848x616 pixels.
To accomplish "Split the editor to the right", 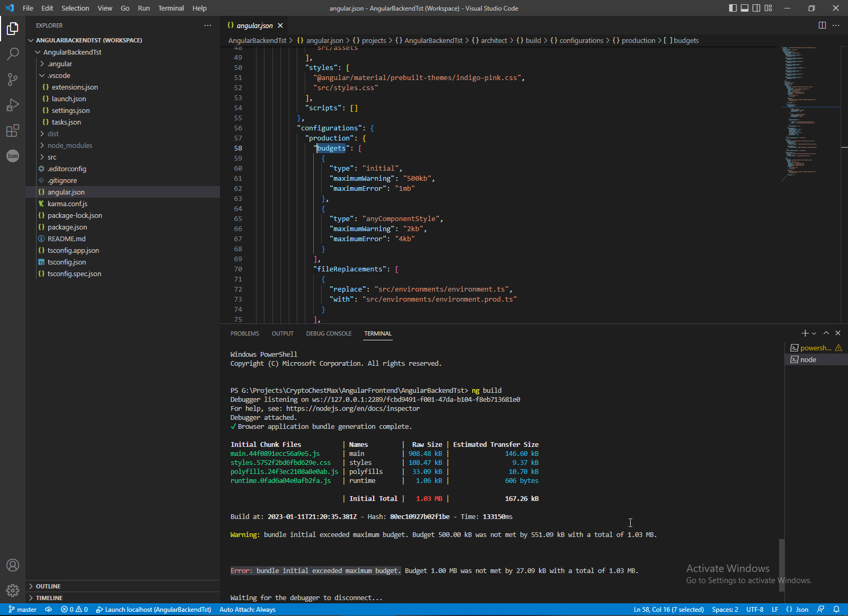I will pos(822,25).
